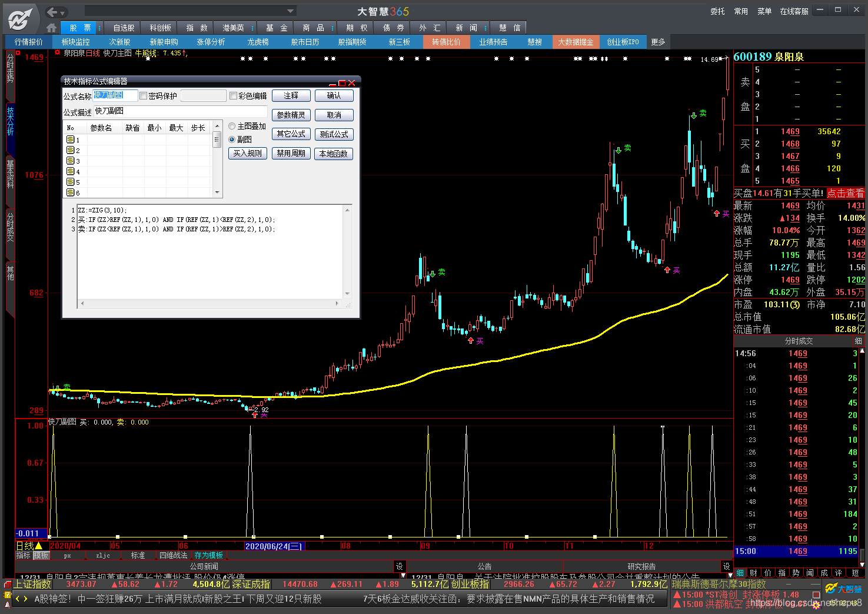Image resolution: width=868 pixels, height=614 pixels.
Task: Click the parameter row 1 icon
Action: click(71, 140)
